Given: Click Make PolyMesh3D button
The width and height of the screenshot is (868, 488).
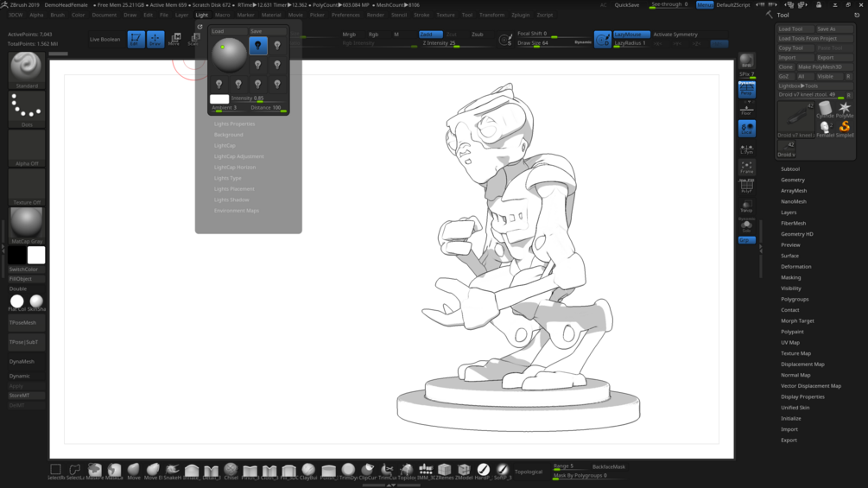Looking at the screenshot, I should click(x=824, y=67).
